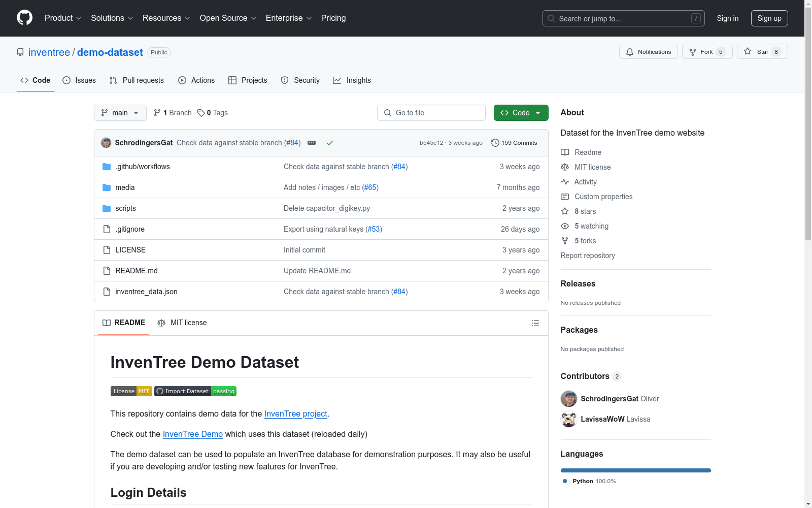Click the Sign up button

pyautogui.click(x=769, y=18)
